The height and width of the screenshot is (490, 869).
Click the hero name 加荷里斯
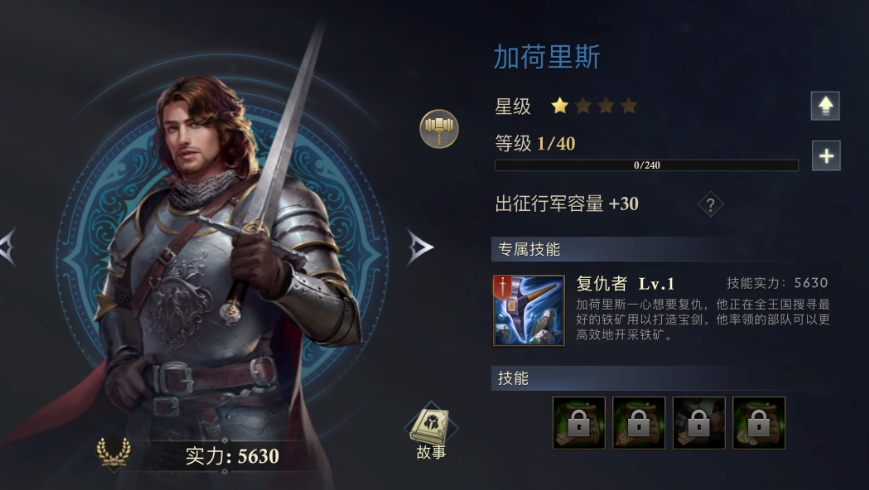click(546, 57)
